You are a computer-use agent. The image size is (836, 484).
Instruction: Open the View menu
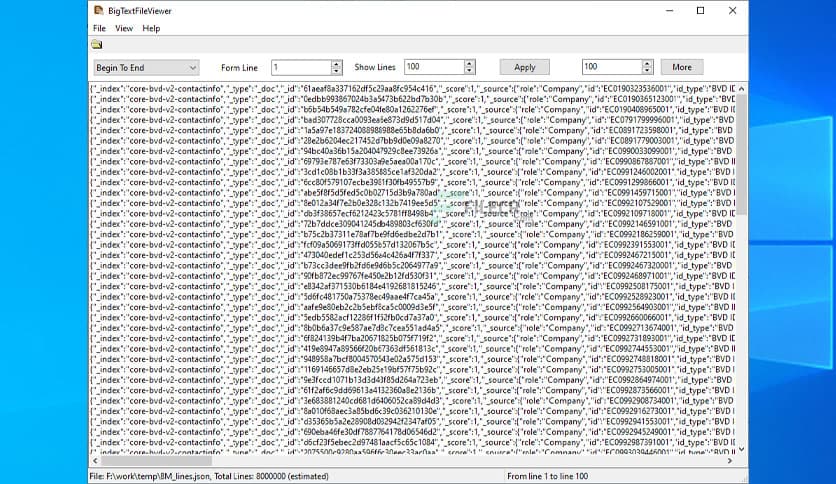(124, 28)
